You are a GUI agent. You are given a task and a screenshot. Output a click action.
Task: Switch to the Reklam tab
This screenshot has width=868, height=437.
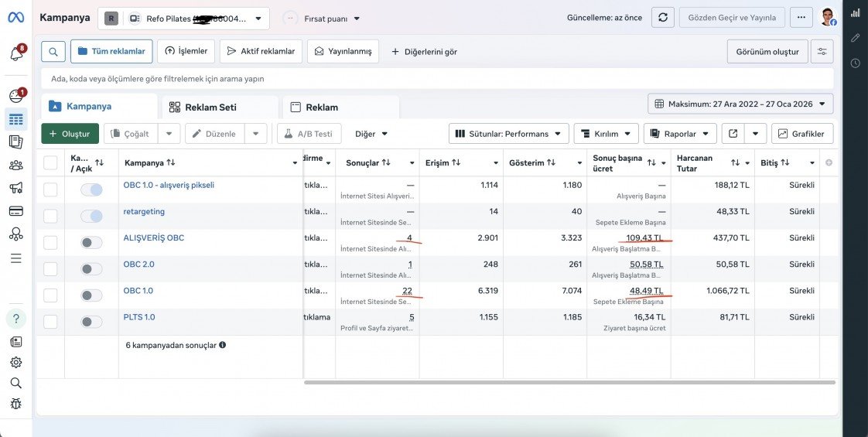341,108
